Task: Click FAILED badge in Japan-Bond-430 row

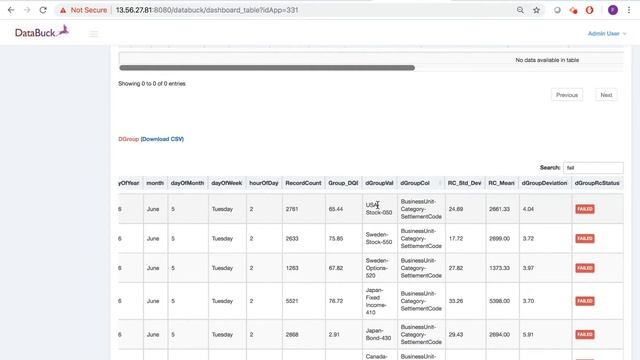Action: (585, 334)
